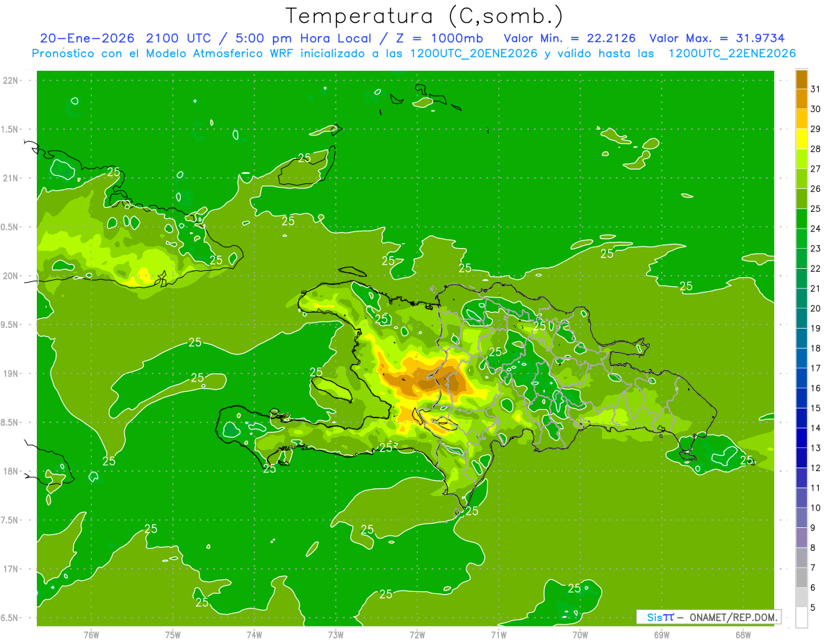Click the "Valor Max. = 31.9734" text

(x=717, y=38)
